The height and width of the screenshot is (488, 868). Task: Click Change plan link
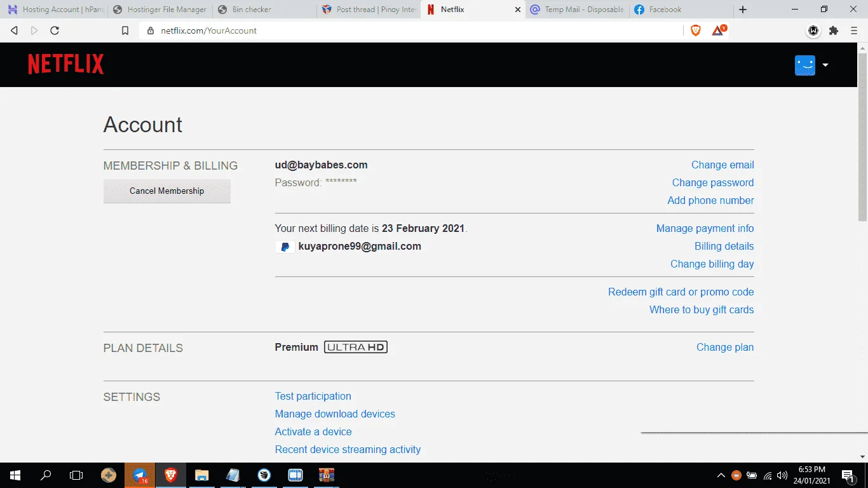(x=725, y=348)
